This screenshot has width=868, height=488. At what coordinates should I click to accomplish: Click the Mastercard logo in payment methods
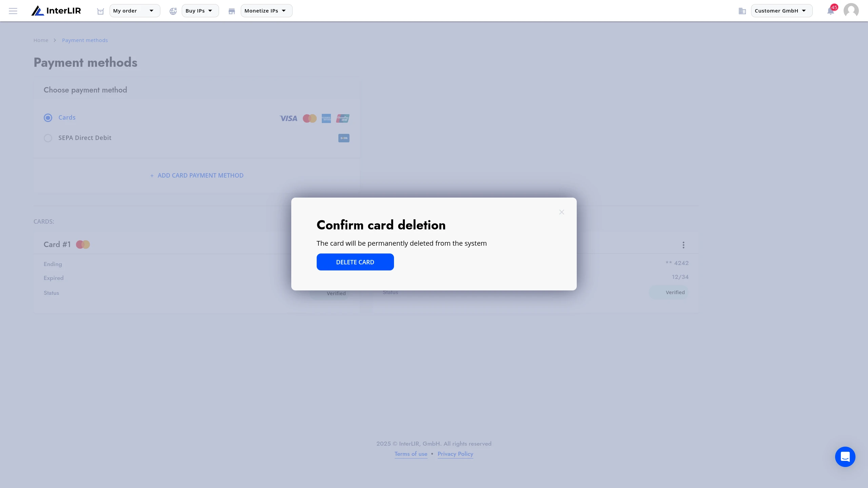[310, 118]
